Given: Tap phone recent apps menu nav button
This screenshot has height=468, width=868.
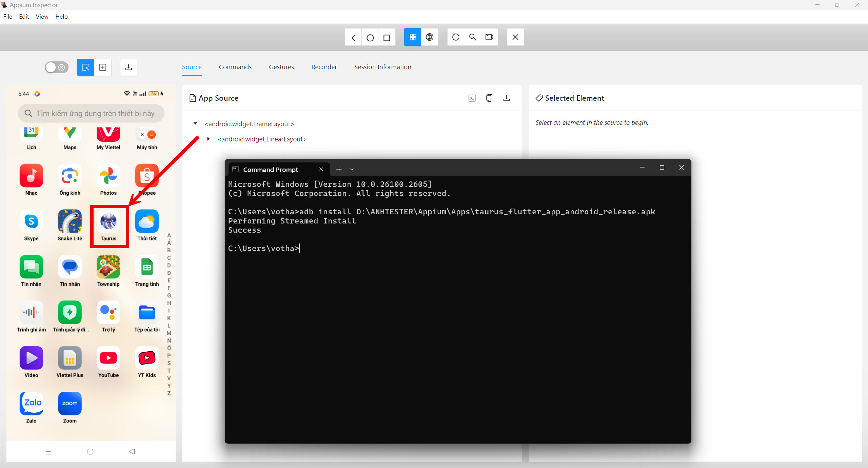Looking at the screenshot, I should pos(48,451).
